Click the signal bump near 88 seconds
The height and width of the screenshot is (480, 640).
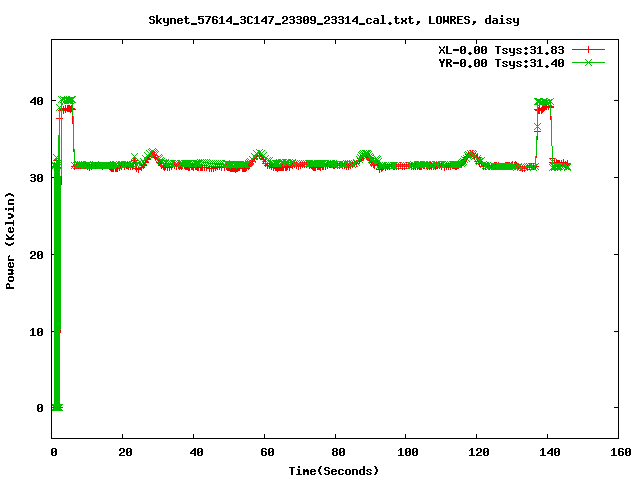366,156
